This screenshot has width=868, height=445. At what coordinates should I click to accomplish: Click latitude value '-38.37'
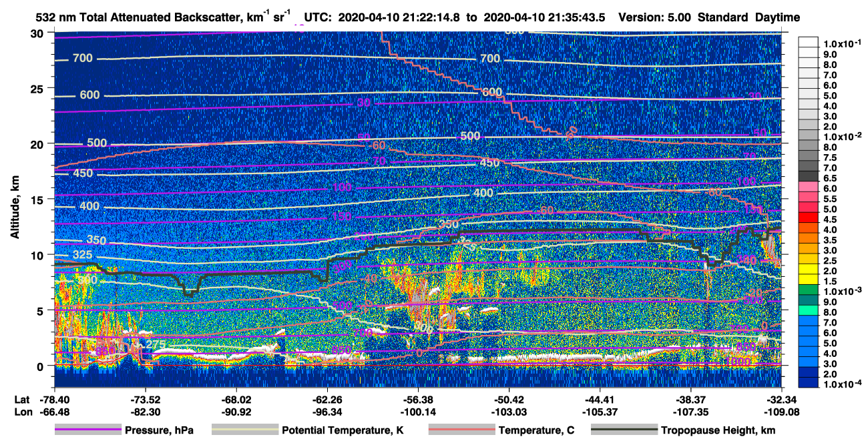(690, 399)
